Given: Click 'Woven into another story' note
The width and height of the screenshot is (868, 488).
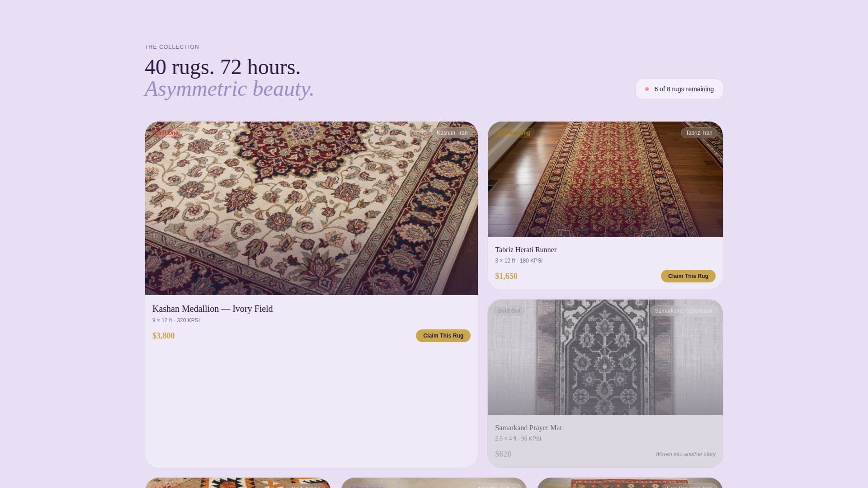Looking at the screenshot, I should (685, 454).
